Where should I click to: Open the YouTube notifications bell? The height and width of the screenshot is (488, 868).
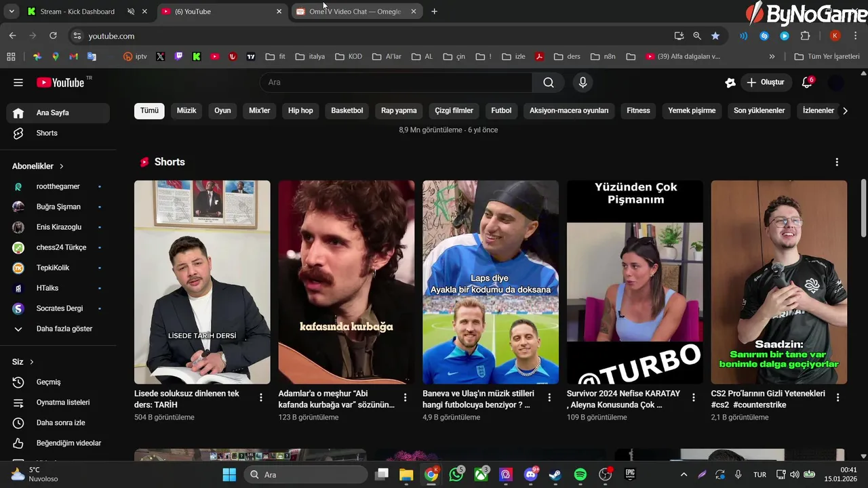(x=807, y=83)
